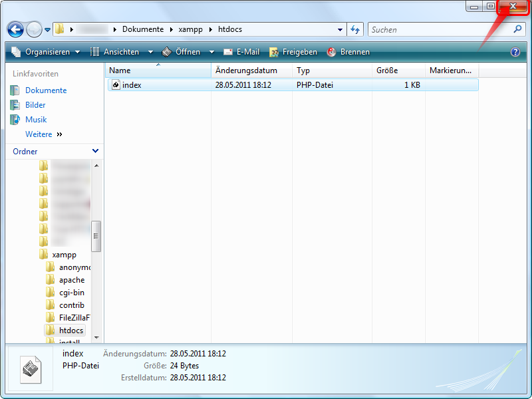Click the index preview thumbnail in details pane

tap(31, 369)
